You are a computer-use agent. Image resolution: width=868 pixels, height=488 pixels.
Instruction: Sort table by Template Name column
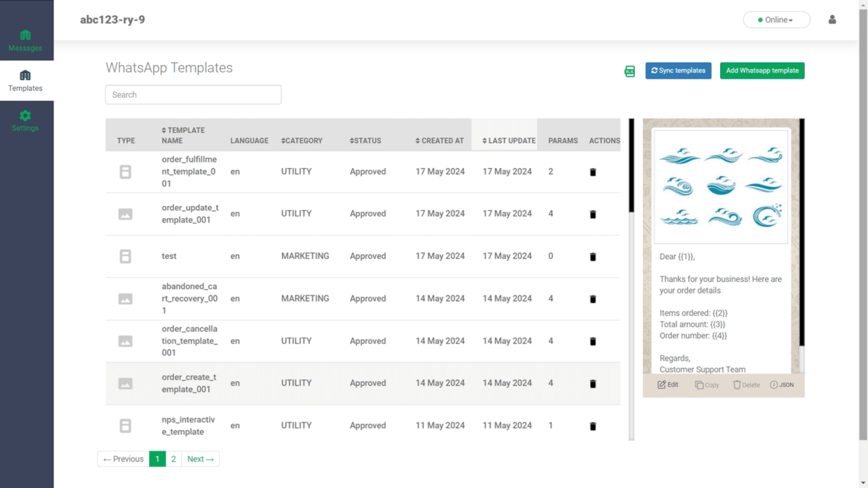[x=183, y=135]
